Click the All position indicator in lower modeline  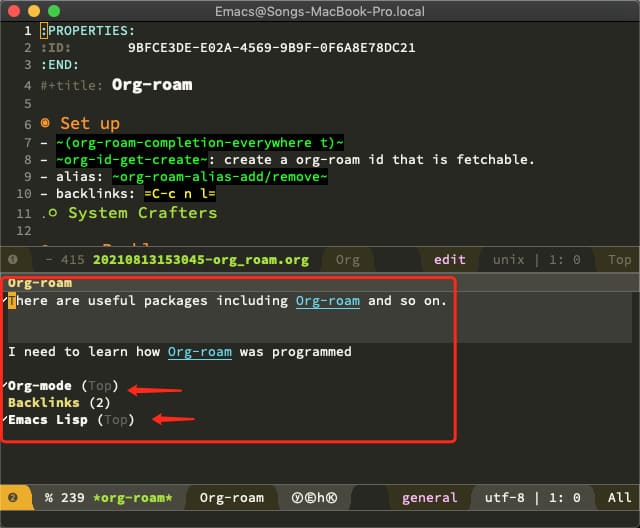pos(619,498)
